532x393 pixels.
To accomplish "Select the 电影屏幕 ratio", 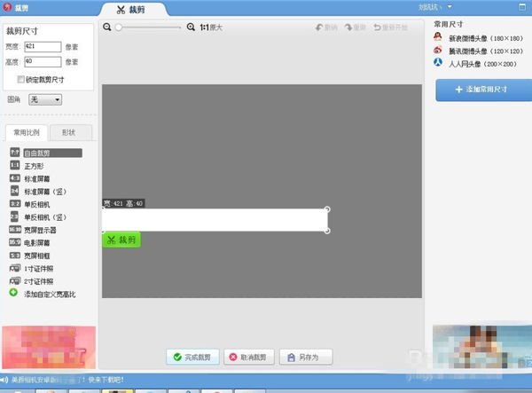I will [30, 243].
